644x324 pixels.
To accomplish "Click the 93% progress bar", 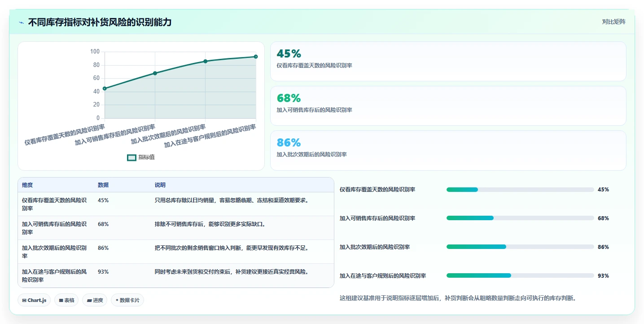I will click(520, 275).
